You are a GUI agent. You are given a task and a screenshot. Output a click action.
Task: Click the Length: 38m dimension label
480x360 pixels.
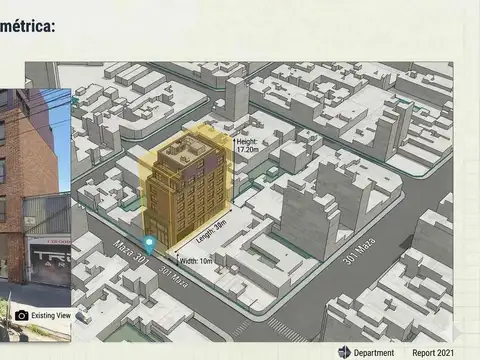pyautogui.click(x=211, y=231)
